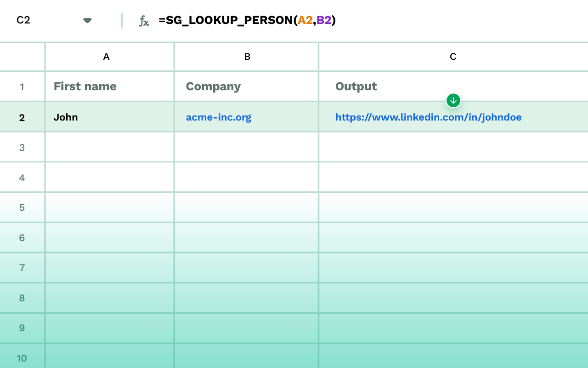Screen dimensions: 588x368
Task: Select row 2 header number
Action: [x=22, y=117]
